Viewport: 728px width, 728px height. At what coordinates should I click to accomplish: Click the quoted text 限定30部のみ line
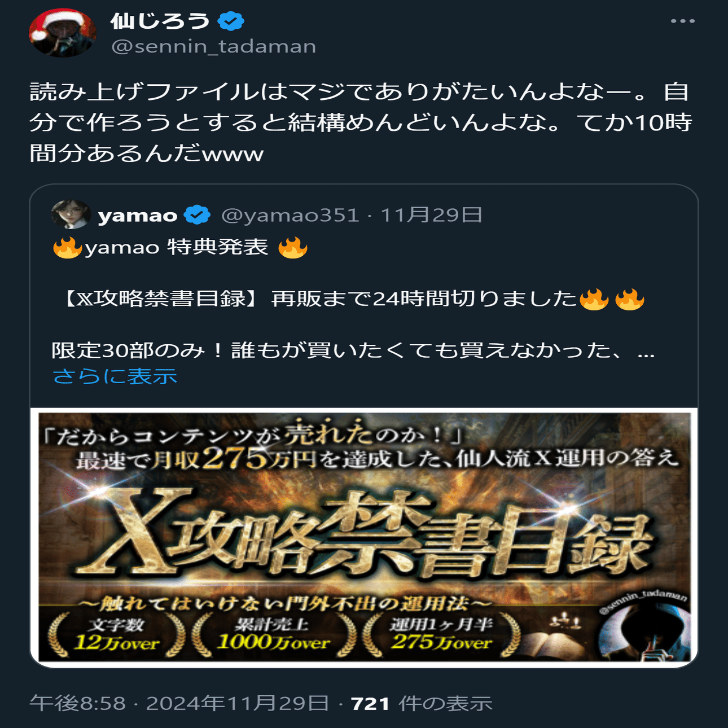[x=353, y=350]
